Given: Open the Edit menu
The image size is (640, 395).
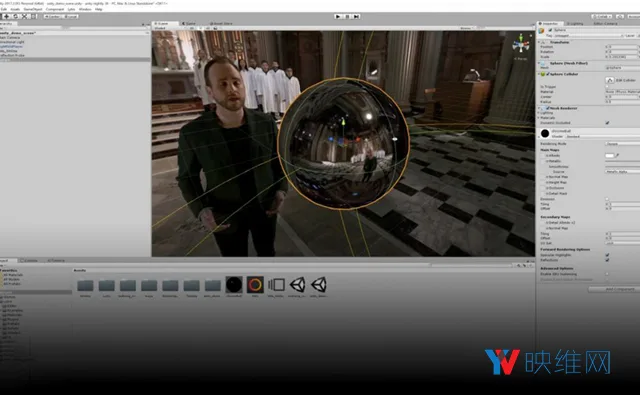Looking at the screenshot, I should tap(4, 9).
